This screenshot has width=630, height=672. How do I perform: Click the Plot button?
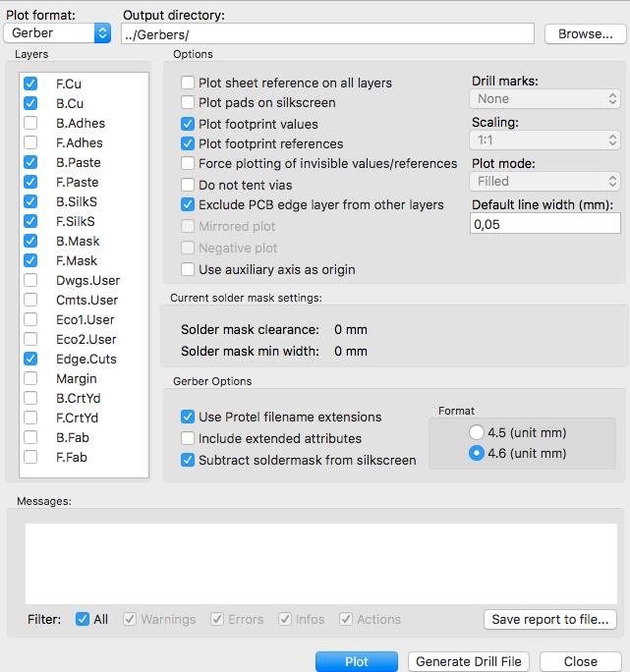point(357,662)
